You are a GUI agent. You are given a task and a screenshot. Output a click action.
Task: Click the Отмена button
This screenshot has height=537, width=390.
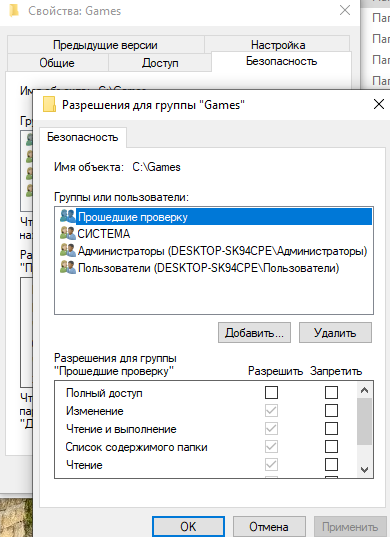[269, 527]
